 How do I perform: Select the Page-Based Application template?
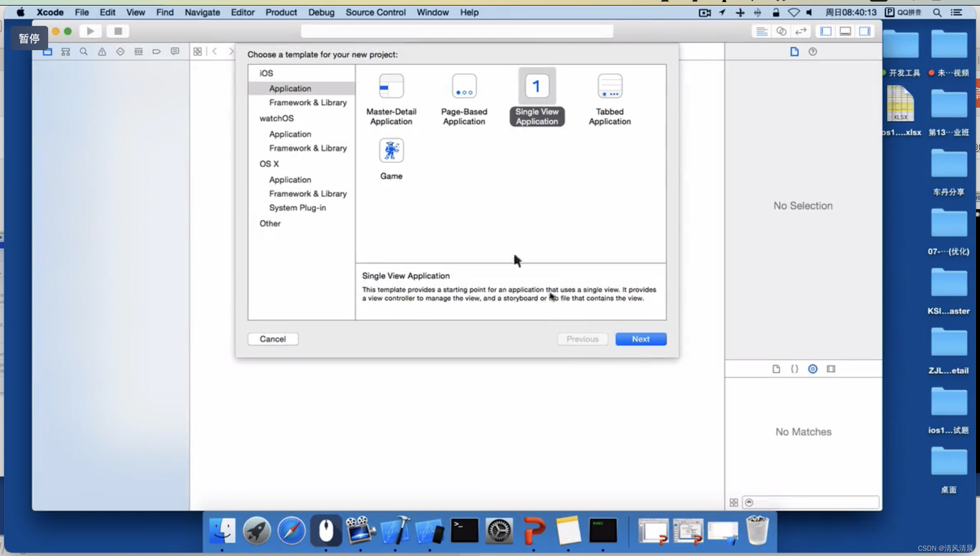[464, 99]
